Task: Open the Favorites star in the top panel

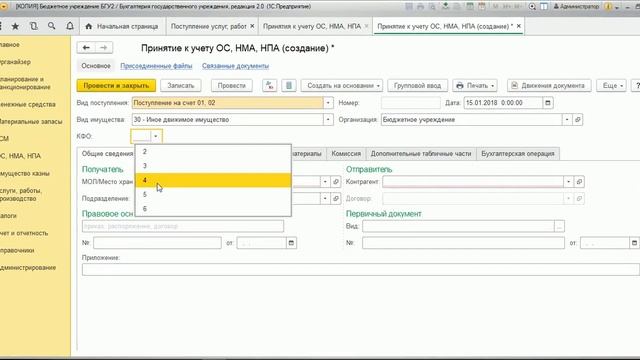Action: pos(15,26)
